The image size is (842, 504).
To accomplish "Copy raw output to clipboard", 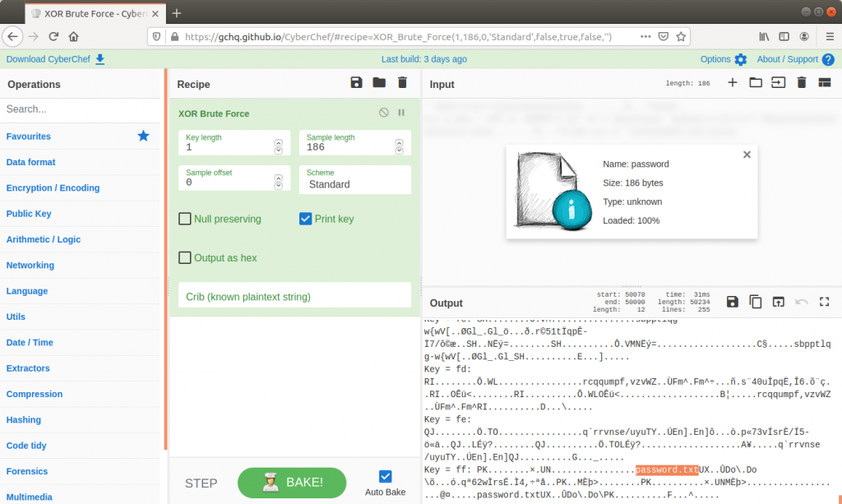I will click(756, 302).
